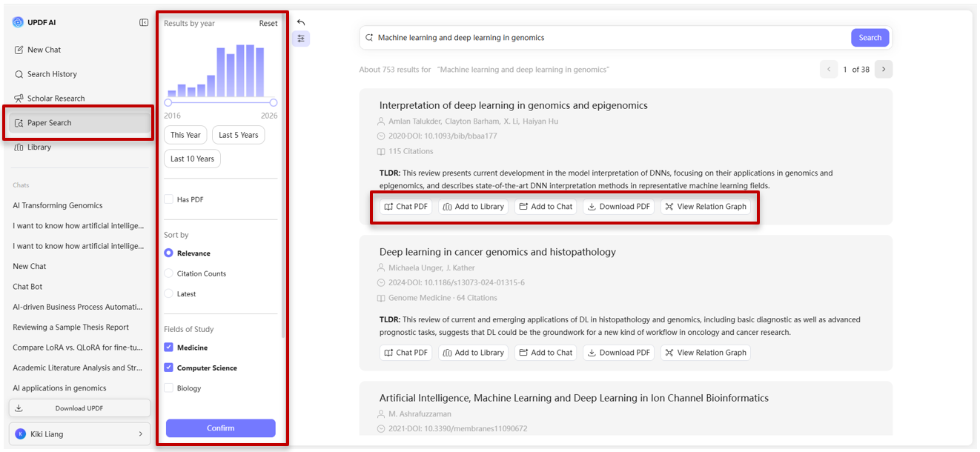980x452 pixels.
Task: Click the Download UPDF button
Action: 79,408
